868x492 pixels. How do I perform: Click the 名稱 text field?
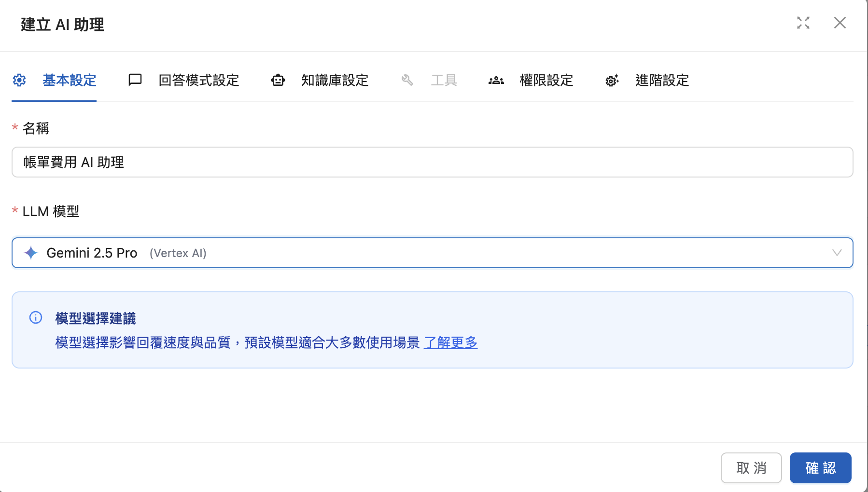point(432,162)
